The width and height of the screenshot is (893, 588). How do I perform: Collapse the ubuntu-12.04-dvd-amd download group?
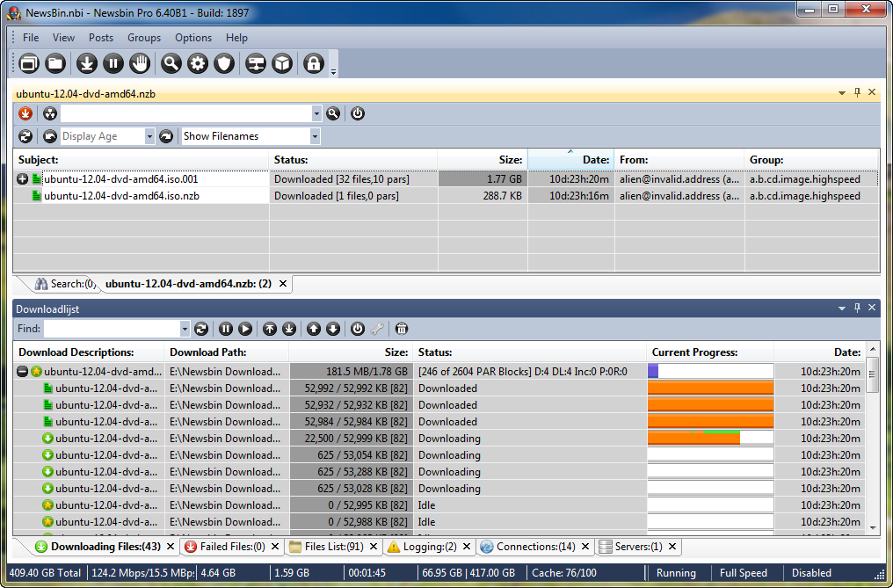coord(22,372)
